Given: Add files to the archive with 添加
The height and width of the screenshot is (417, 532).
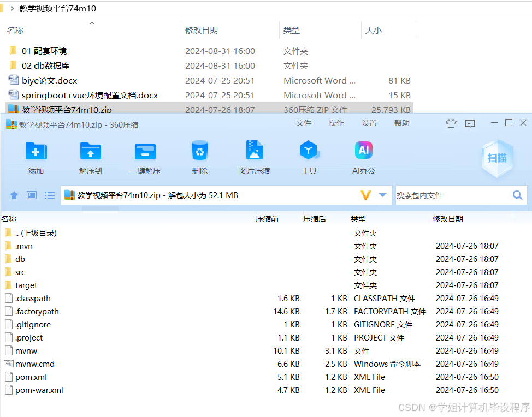Looking at the screenshot, I should pyautogui.click(x=36, y=158).
